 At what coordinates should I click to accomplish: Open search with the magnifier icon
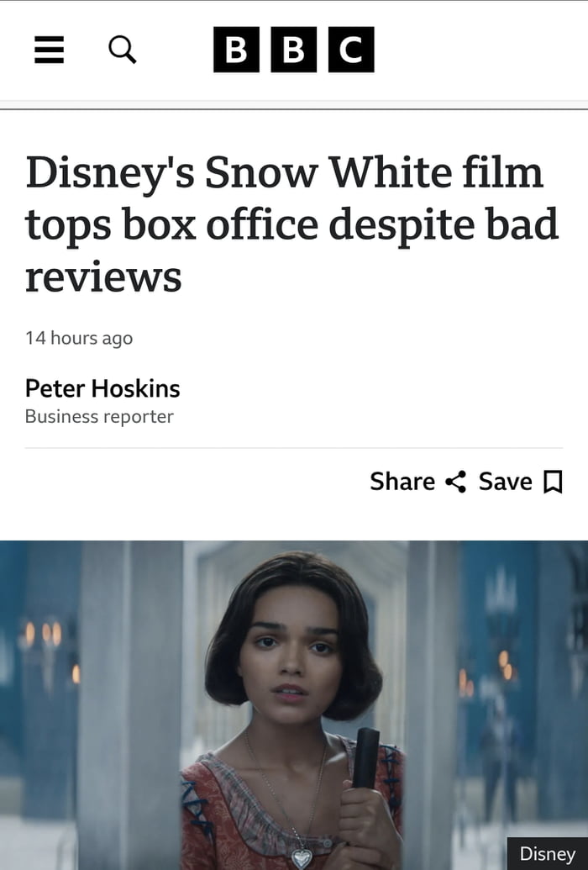(x=122, y=50)
